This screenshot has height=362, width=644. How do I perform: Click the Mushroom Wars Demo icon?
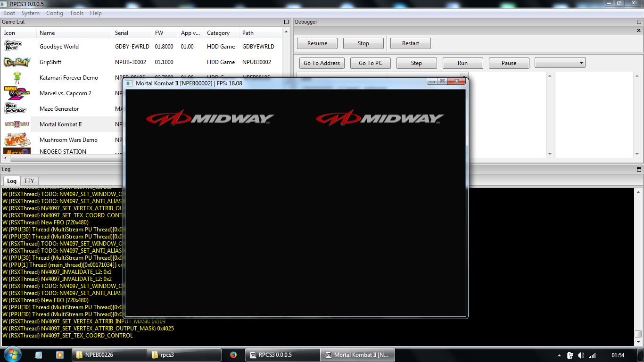[17, 140]
